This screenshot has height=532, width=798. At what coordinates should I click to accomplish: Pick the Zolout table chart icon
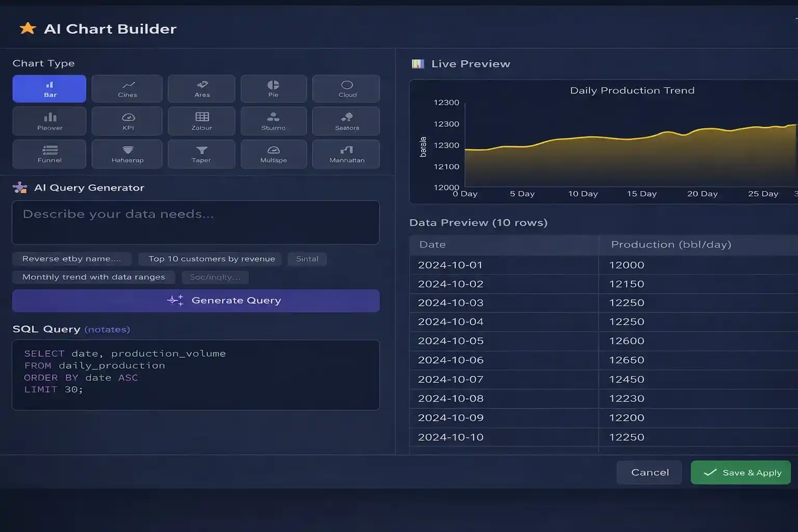pyautogui.click(x=201, y=121)
